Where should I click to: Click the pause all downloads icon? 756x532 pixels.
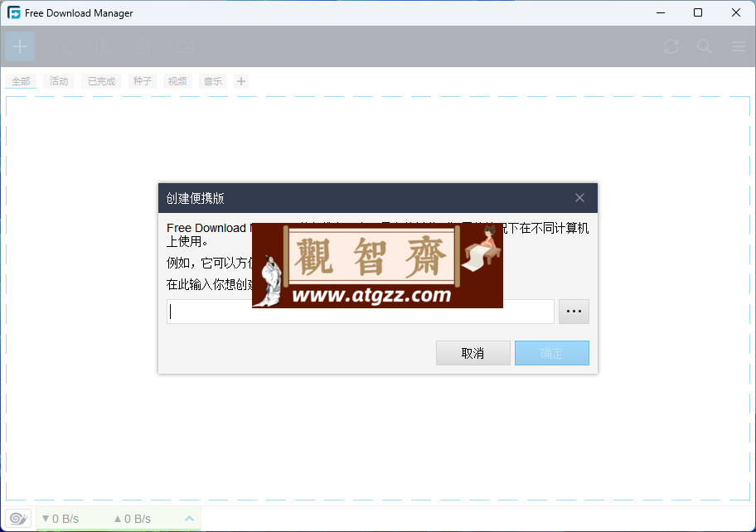(104, 47)
